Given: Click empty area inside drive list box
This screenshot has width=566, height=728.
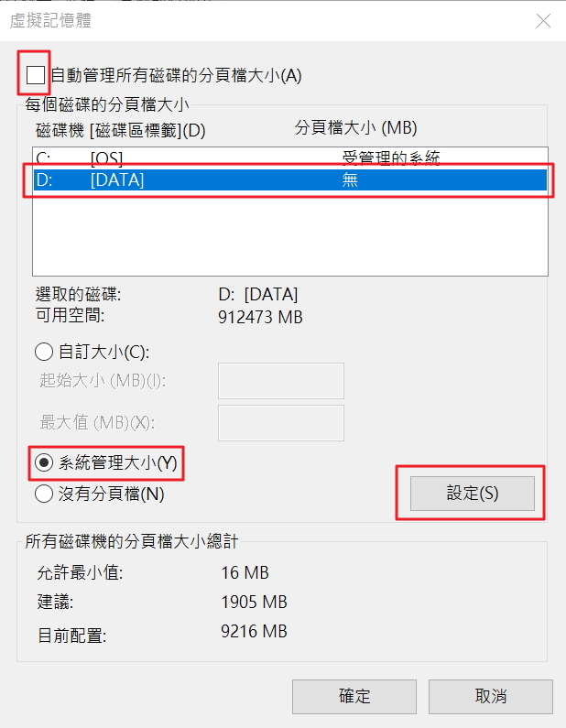Looking at the screenshot, I should tap(289, 234).
